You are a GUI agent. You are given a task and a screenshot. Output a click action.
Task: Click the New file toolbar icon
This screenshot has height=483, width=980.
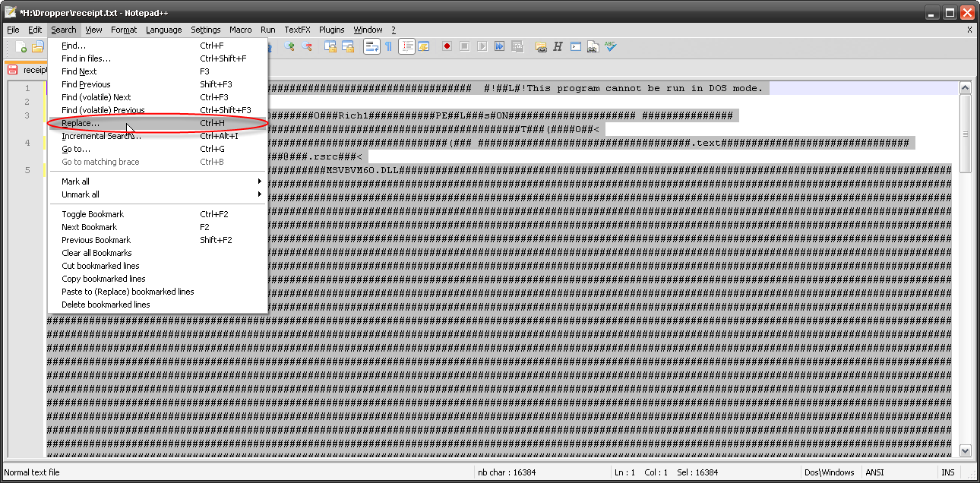pyautogui.click(x=21, y=46)
